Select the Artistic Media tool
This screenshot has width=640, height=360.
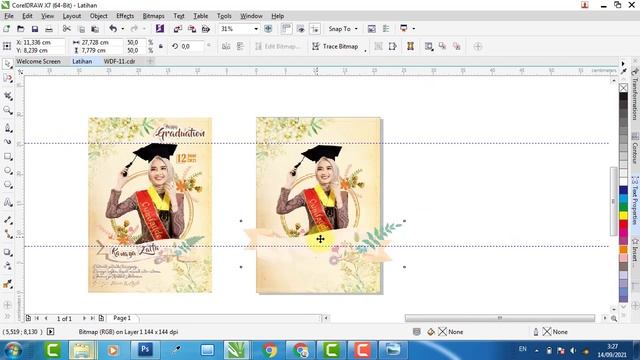[x=7, y=142]
